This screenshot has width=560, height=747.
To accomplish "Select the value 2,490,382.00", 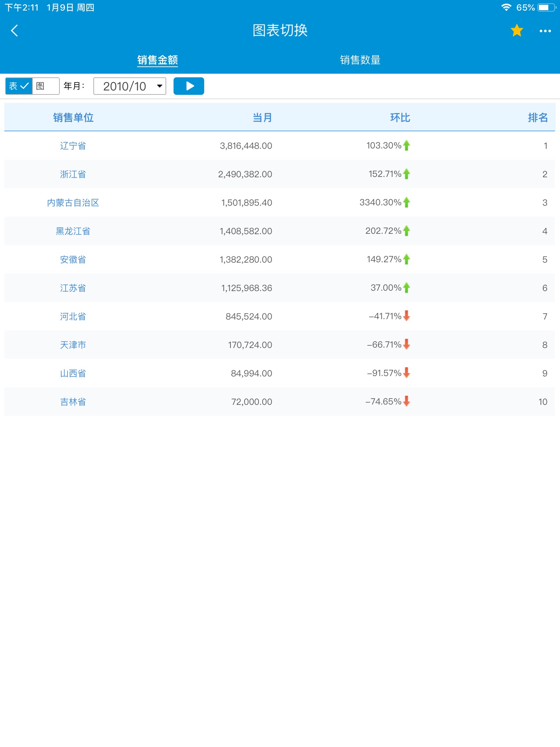I will click(x=245, y=174).
